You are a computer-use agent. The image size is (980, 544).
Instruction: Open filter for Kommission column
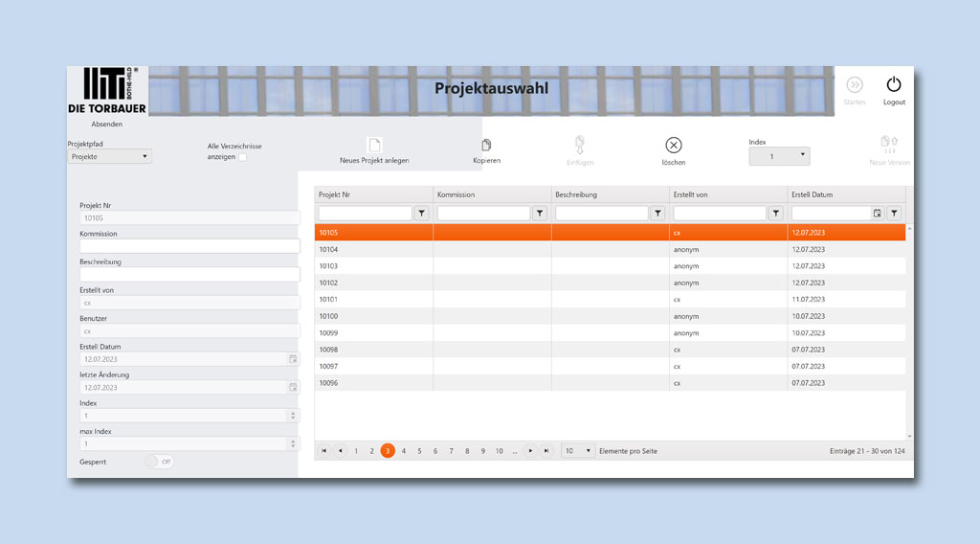(x=540, y=214)
